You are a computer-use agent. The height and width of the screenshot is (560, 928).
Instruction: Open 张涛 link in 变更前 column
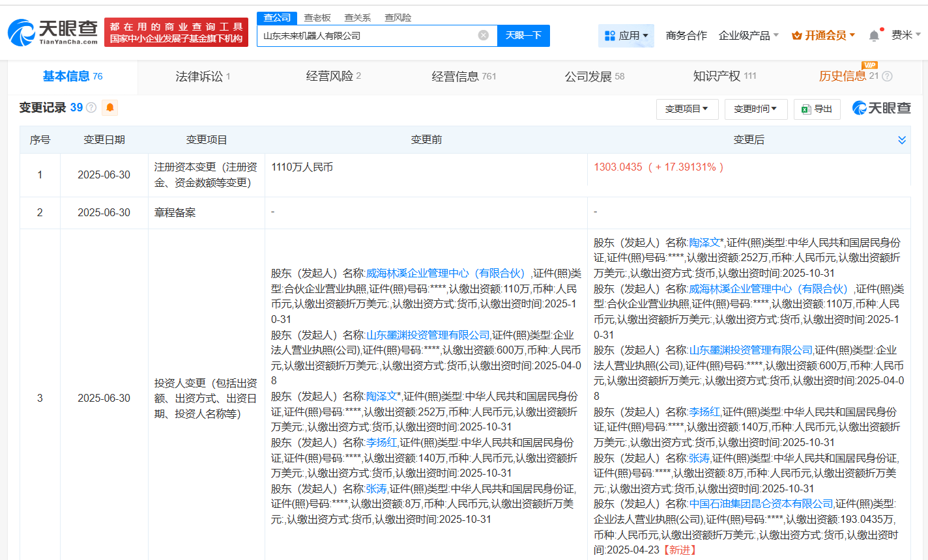point(377,489)
